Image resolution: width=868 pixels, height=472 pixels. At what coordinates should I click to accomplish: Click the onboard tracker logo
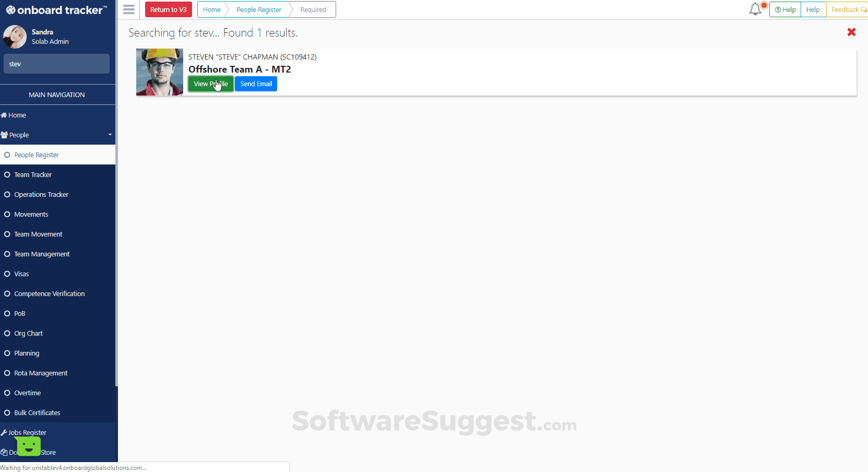(x=56, y=10)
